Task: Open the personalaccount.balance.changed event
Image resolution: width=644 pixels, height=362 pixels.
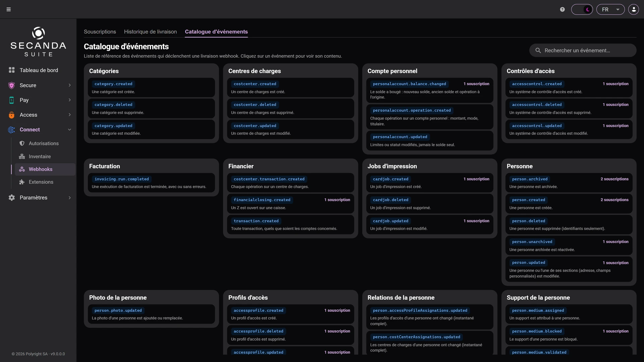Action: 430,90
